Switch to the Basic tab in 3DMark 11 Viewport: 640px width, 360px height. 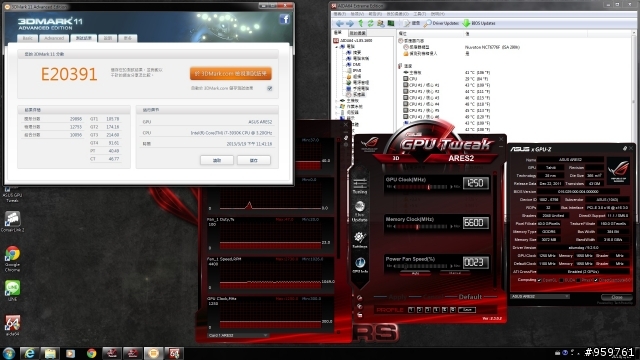click(27, 38)
